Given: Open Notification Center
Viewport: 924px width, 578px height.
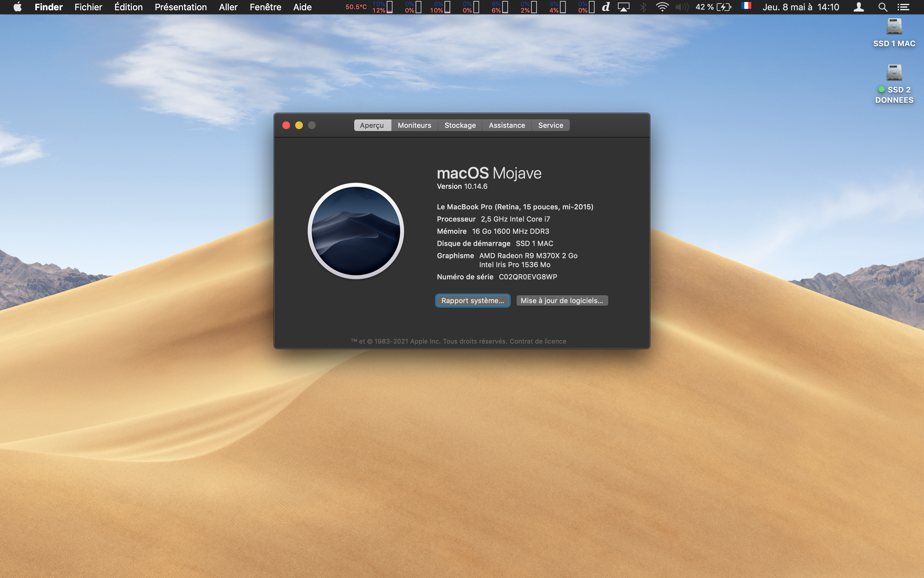Looking at the screenshot, I should [x=903, y=7].
